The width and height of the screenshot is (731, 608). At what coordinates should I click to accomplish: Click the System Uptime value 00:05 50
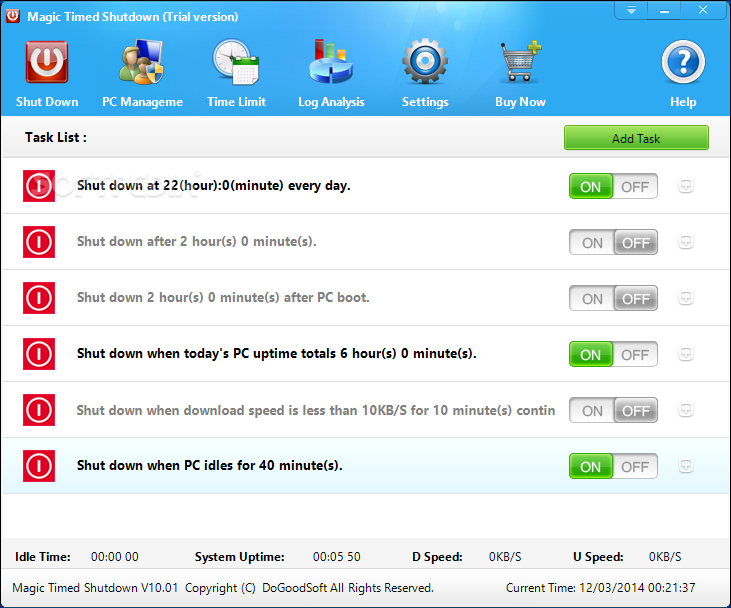[x=337, y=557]
